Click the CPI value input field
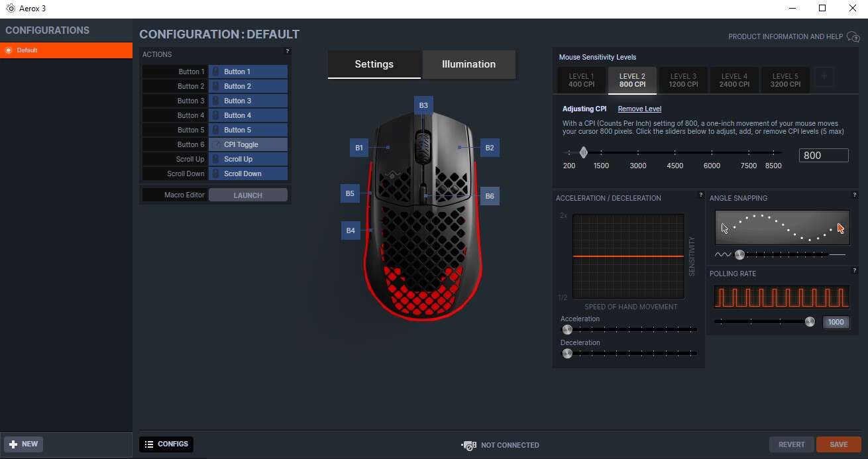868x459 pixels. click(x=824, y=155)
